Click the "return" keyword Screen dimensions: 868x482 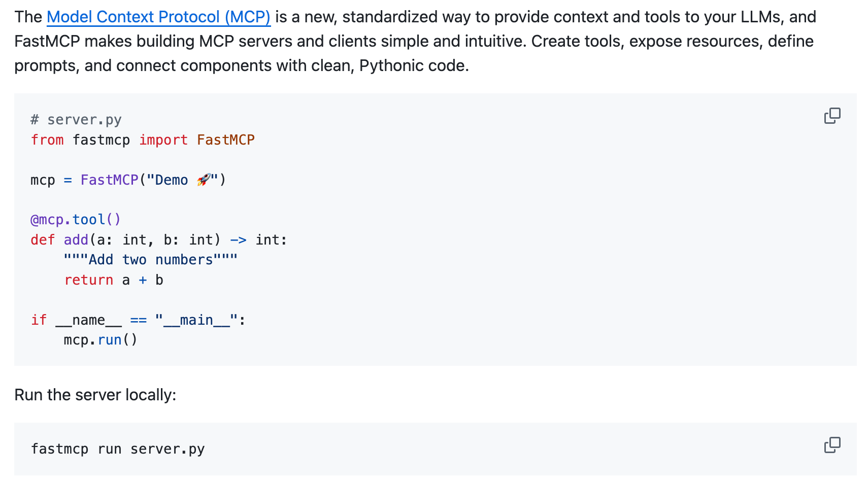pyautogui.click(x=89, y=280)
